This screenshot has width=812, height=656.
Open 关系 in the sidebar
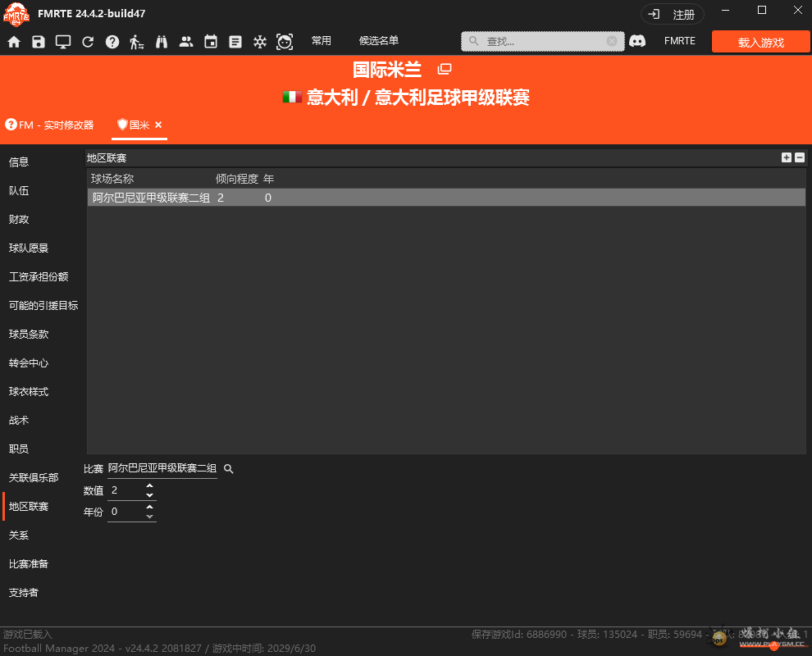[x=19, y=535]
